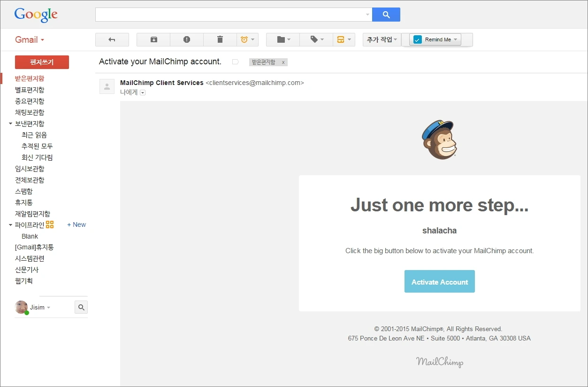Open the [Gmail]휴지통 label
Viewport: 588px width, 387px height.
click(34, 247)
